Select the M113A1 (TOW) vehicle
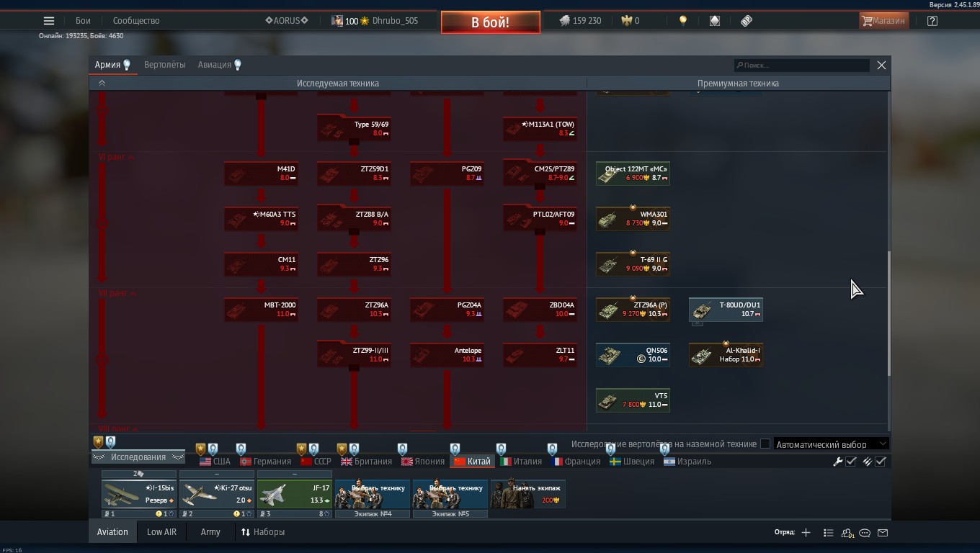This screenshot has width=980, height=553. 540,129
